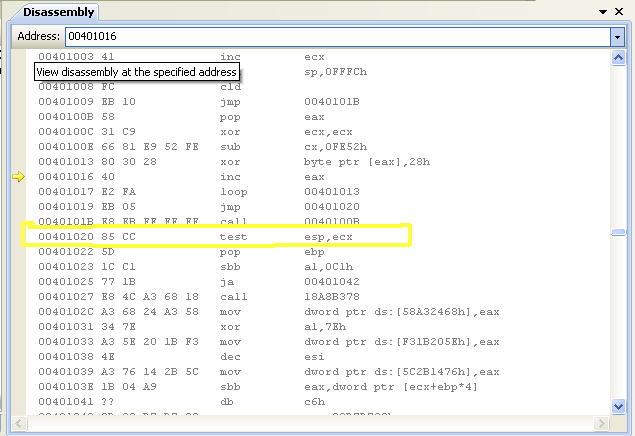The image size is (635, 436).
Task: Open the Disassembly window position menu arrow
Action: (x=603, y=12)
